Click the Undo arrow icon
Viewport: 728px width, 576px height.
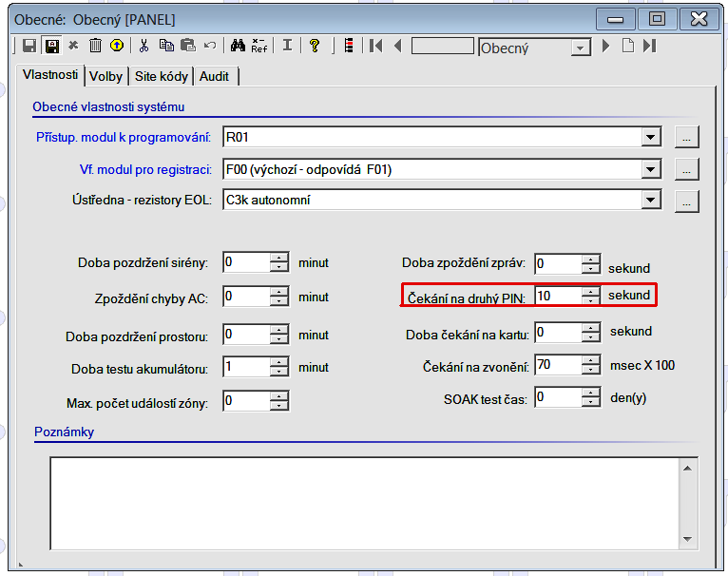coord(209,46)
